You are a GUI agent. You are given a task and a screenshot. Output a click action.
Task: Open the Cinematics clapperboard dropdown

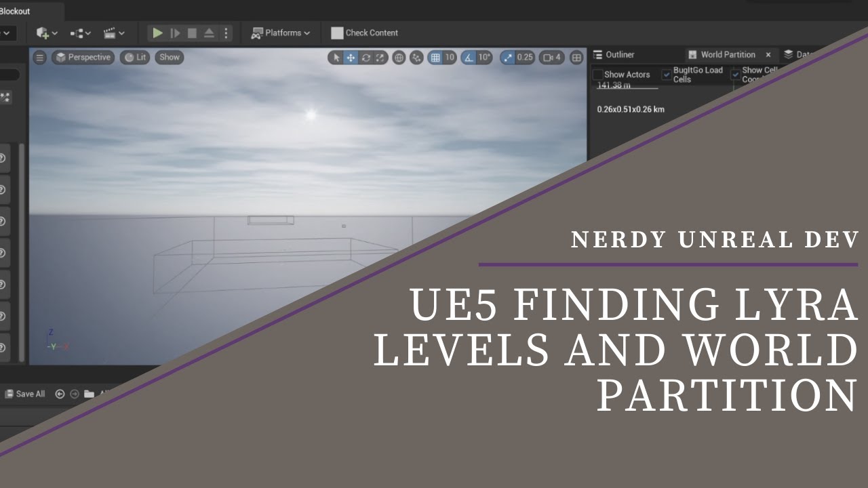click(x=113, y=33)
